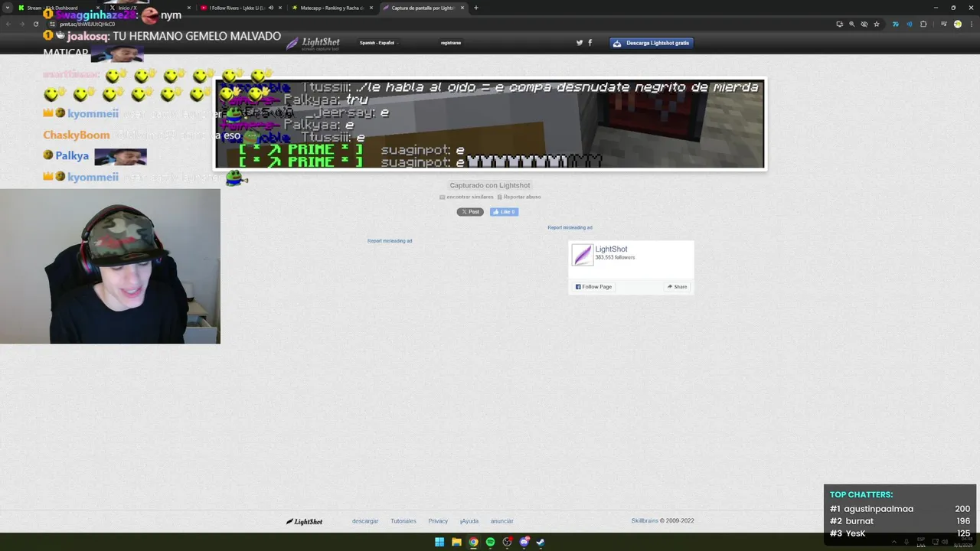Open the Chrome profile avatar
The width and height of the screenshot is (980, 551).
tap(958, 24)
